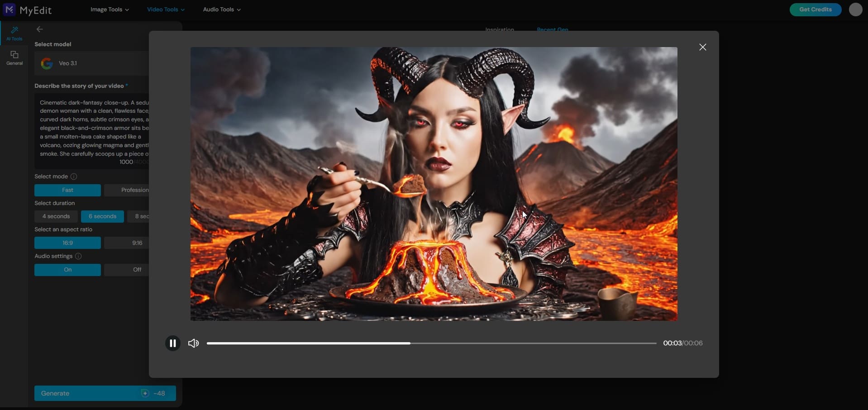Open the Image Tools dropdown
This screenshot has width=868, height=410.
(x=109, y=10)
